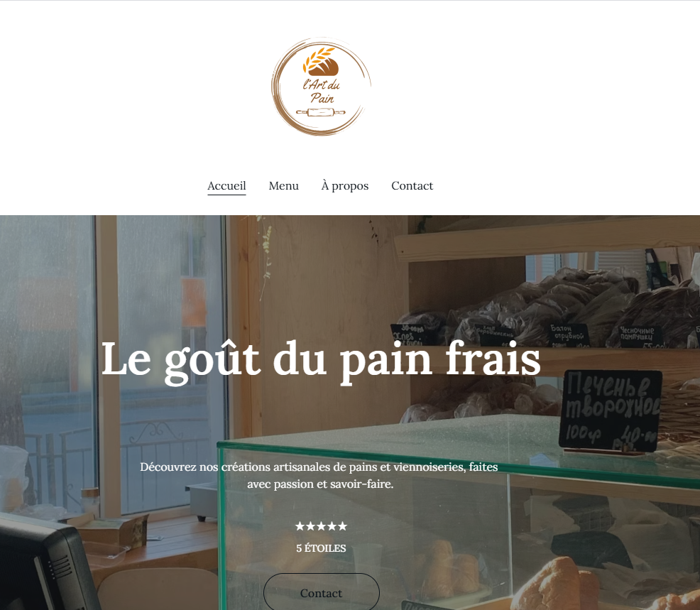The height and width of the screenshot is (610, 700).
Task: Go to the Accueil page
Action: (x=226, y=186)
